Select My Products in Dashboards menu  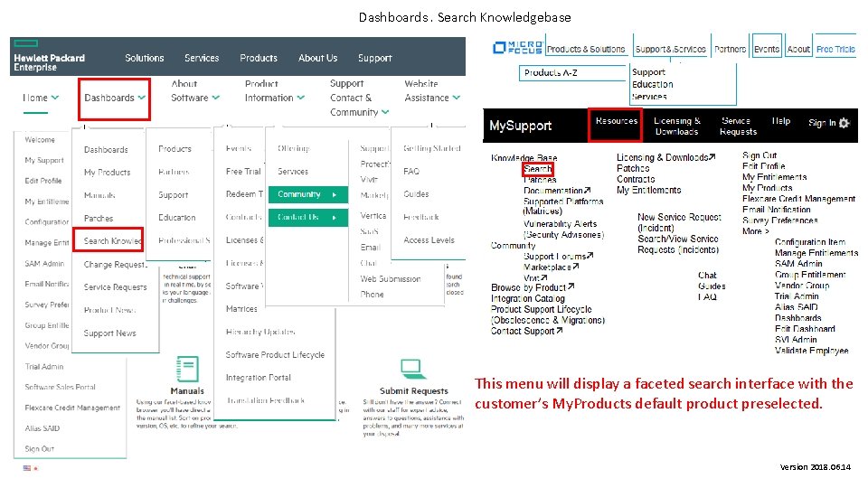[x=107, y=173]
